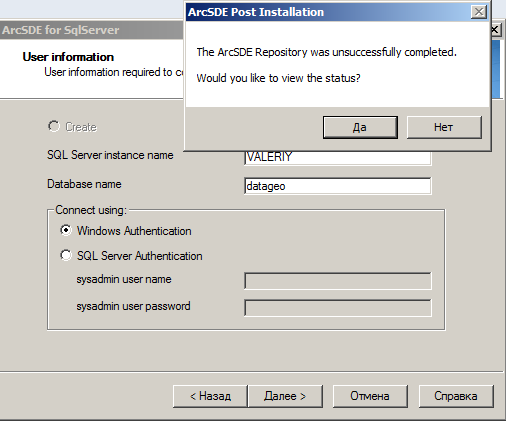This screenshot has width=506, height=421.
Task: Click the 'SQL Server instance name' label
Action: [x=110, y=155]
